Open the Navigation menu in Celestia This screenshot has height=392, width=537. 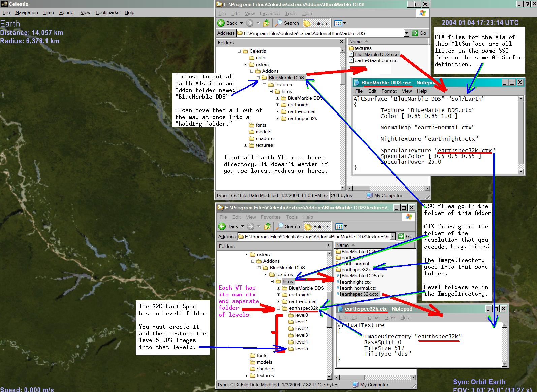pos(27,12)
